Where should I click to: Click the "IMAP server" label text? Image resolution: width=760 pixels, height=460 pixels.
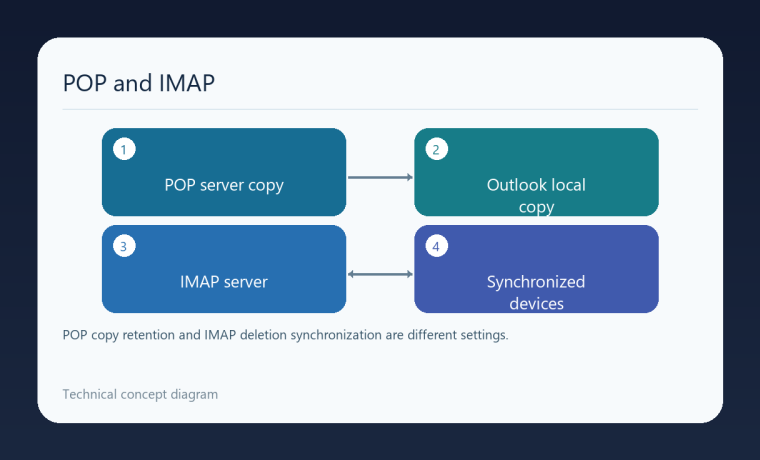pos(224,282)
